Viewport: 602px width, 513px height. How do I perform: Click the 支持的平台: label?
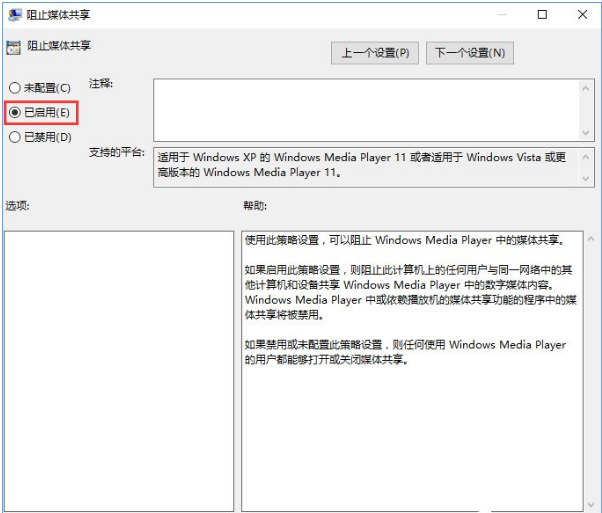click(117, 152)
